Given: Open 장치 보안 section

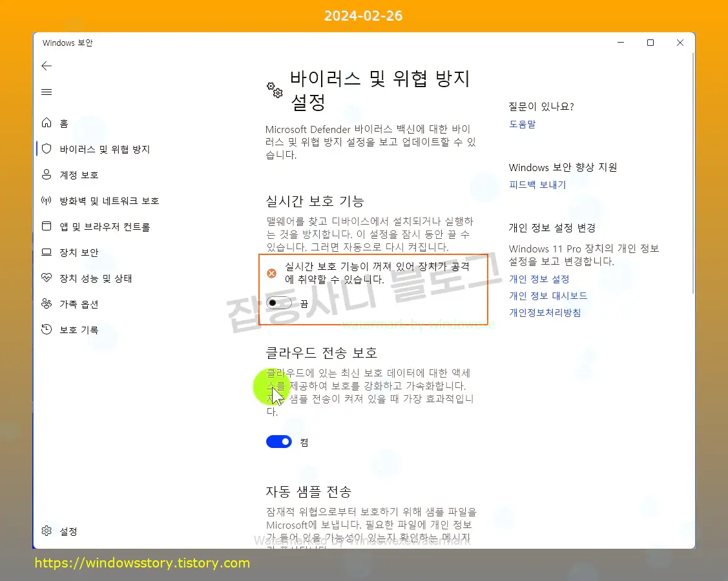Looking at the screenshot, I should pos(79,252).
